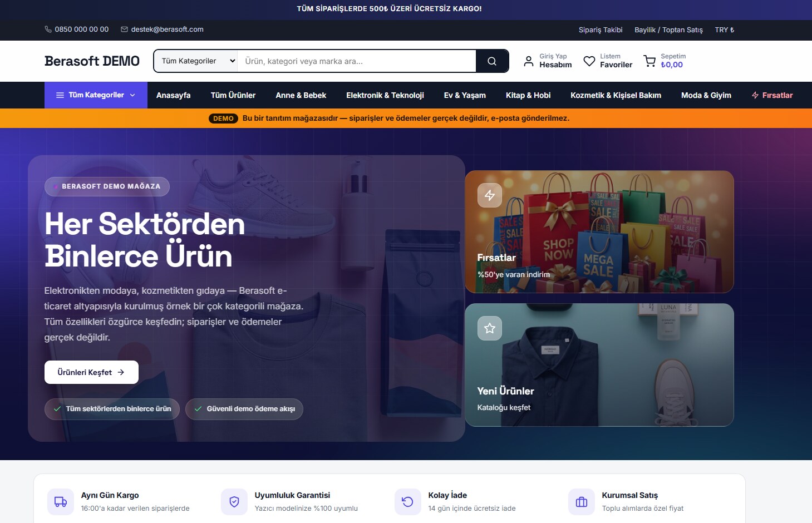Click the Tüm sektörlerden binlerce ürün chip

[x=112, y=409]
